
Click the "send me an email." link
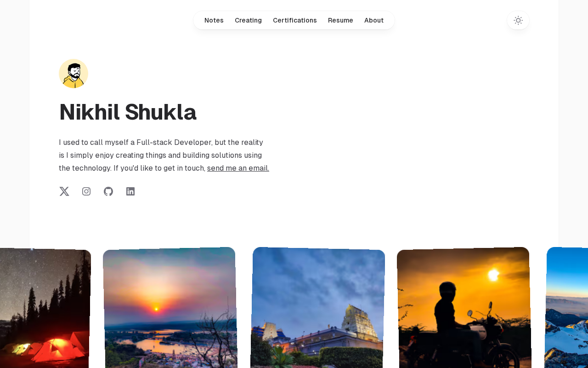tap(238, 168)
